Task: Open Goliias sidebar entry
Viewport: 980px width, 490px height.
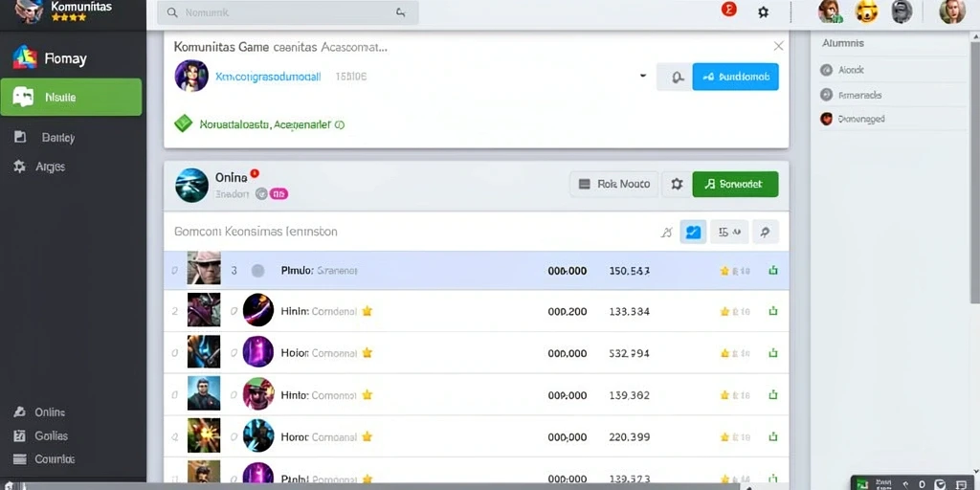Action: point(40,435)
